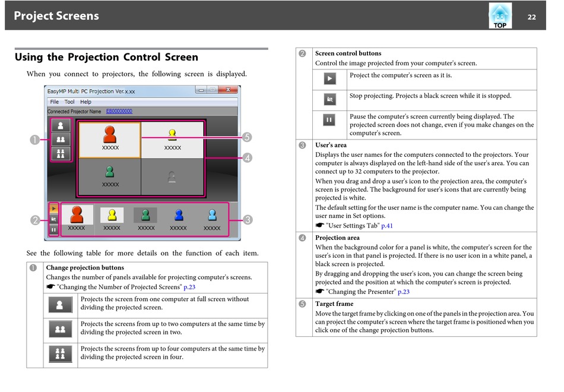Click the bold "Projection area" table heading

point(337,238)
